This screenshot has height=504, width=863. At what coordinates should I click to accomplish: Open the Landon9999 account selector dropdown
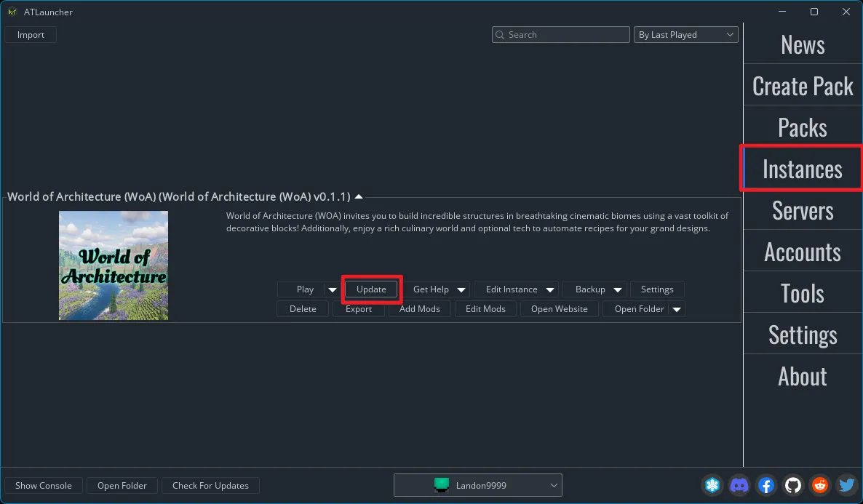click(478, 485)
